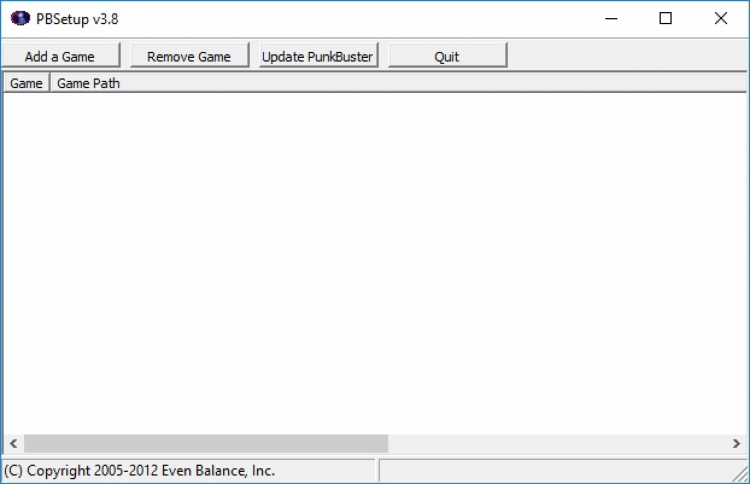Close the PBSetup window

[721, 19]
